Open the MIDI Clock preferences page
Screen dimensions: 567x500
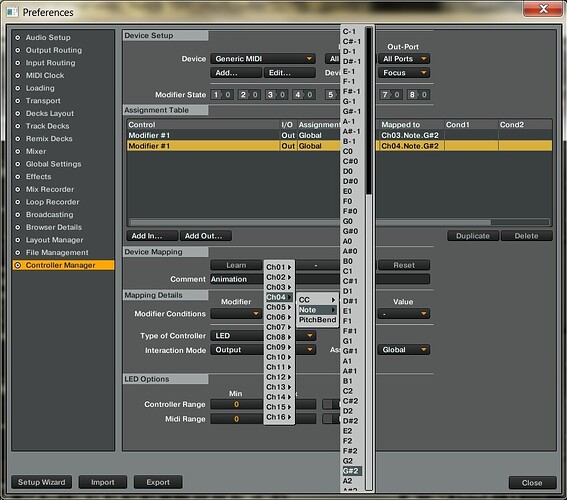point(45,76)
